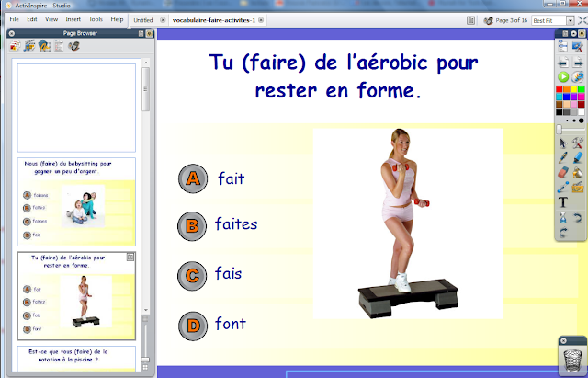Open page 3 thumbnail options menu icon
The height and width of the screenshot is (378, 588).
130,258
